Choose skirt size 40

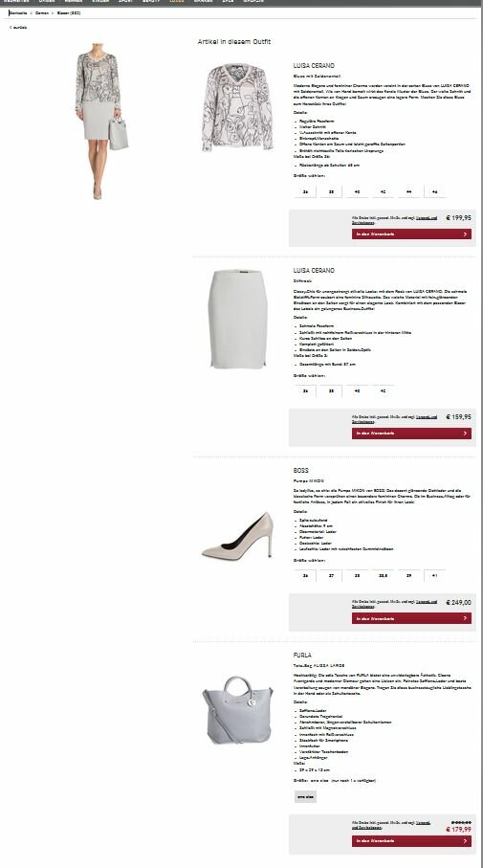[357, 390]
